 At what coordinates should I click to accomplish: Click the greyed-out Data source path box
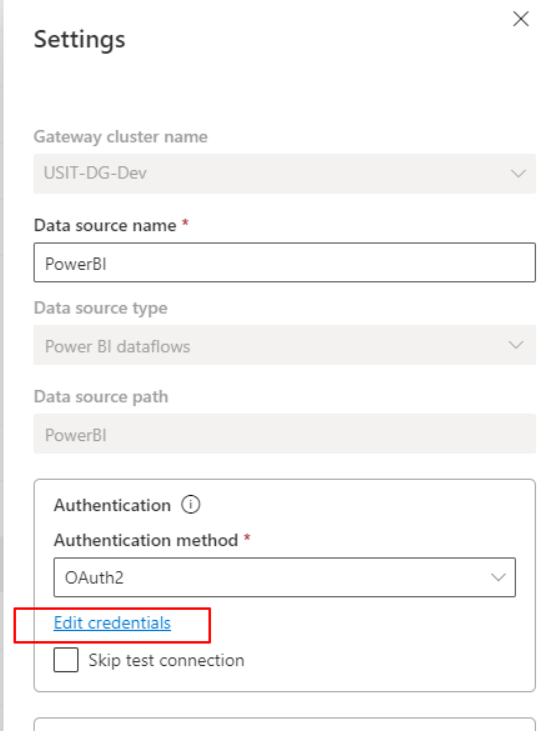click(x=284, y=434)
